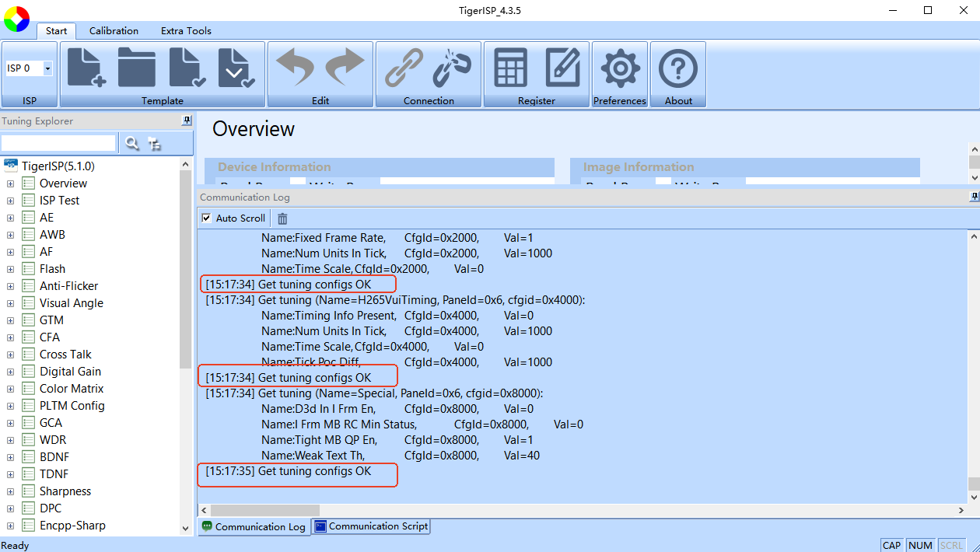980x552 pixels.
Task: Open the Register calculator grid icon
Action: coord(510,68)
